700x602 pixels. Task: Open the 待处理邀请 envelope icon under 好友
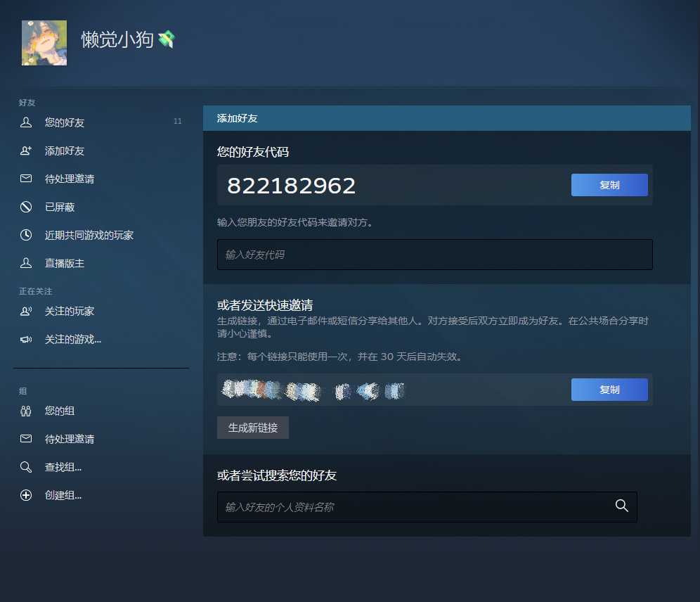[26, 179]
